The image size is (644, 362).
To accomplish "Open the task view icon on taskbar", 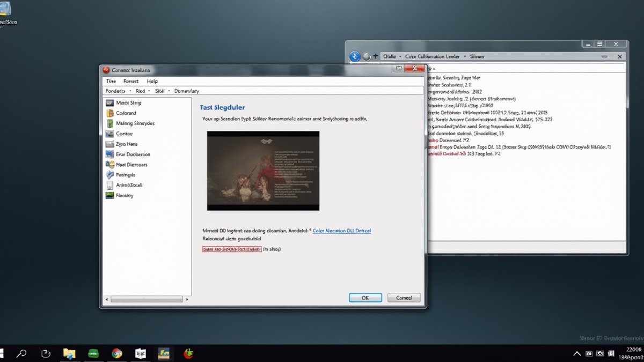I will point(46,353).
